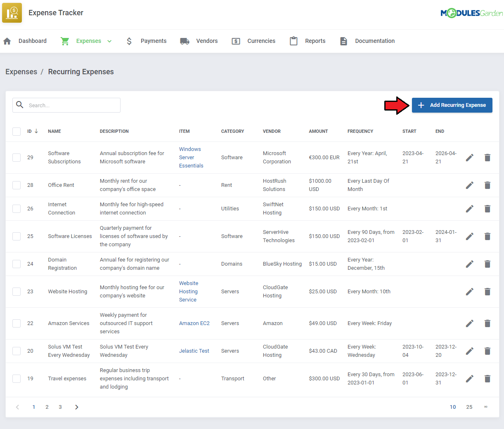
Task: Show 25 entries per page
Action: [469, 407]
